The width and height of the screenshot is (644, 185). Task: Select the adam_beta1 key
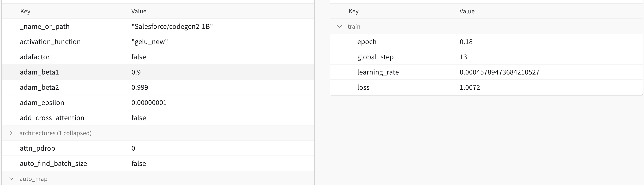point(39,72)
